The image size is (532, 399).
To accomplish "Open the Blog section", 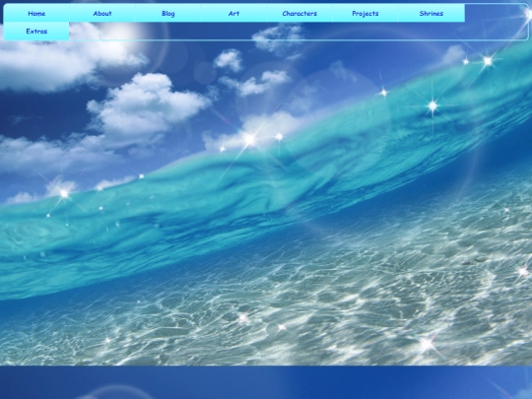I will 167,13.
